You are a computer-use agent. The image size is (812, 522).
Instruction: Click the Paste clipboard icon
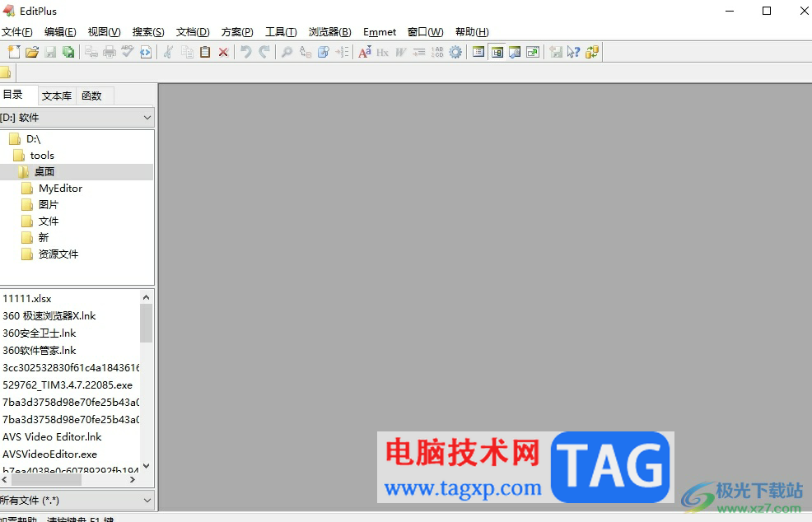(x=205, y=52)
